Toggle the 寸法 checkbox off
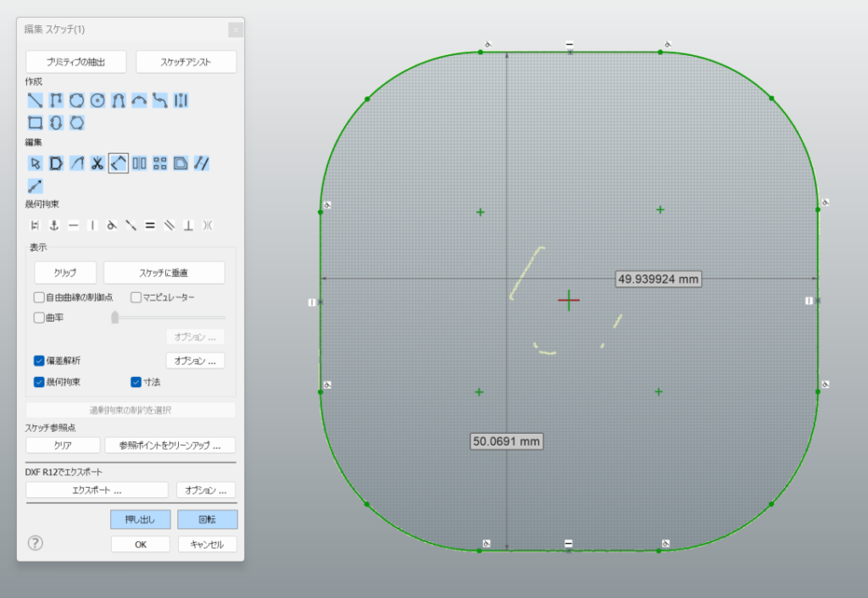The width and height of the screenshot is (868, 598). pyautogui.click(x=136, y=382)
